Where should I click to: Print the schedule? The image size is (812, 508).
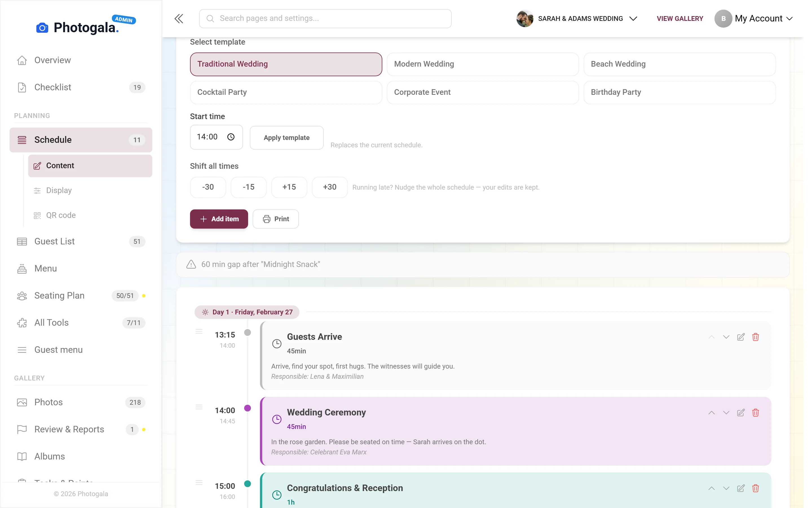click(276, 219)
